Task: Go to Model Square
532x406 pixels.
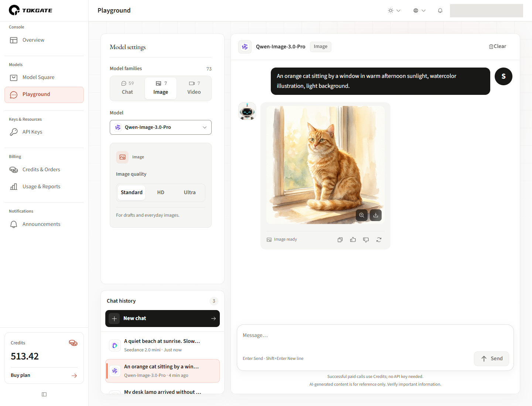Action: pos(44,77)
